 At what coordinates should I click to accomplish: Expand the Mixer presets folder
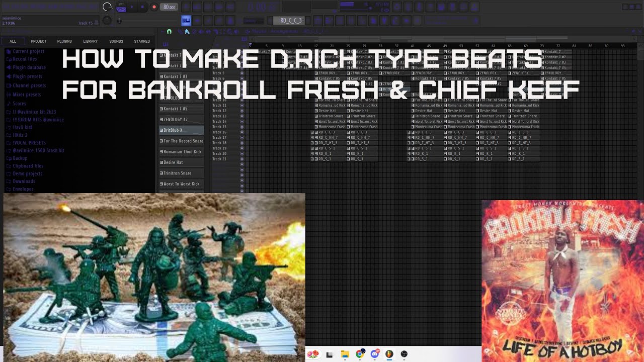24,95
